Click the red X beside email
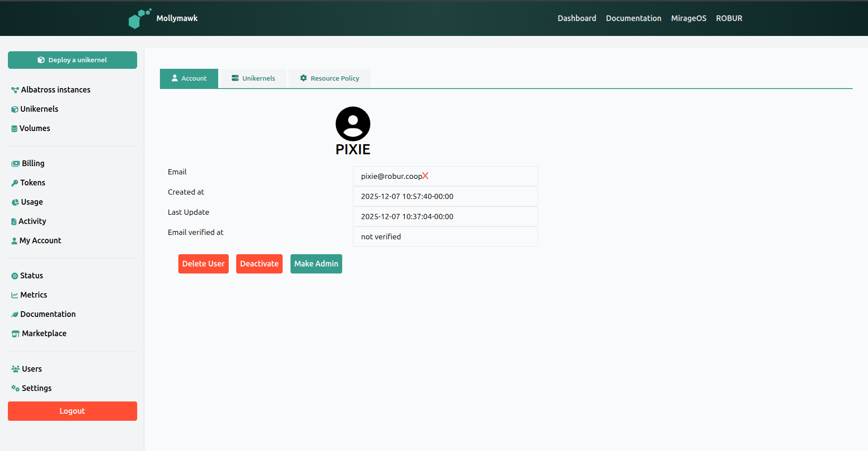 click(425, 176)
